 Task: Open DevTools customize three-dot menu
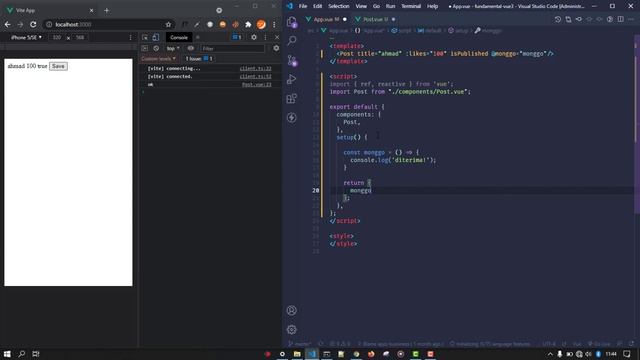tap(265, 37)
